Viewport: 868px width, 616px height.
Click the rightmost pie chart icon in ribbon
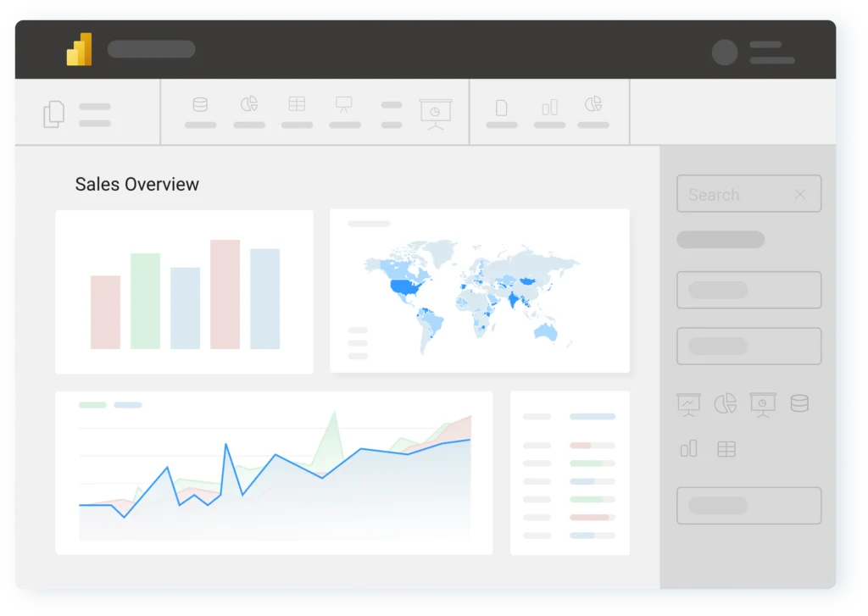(593, 104)
